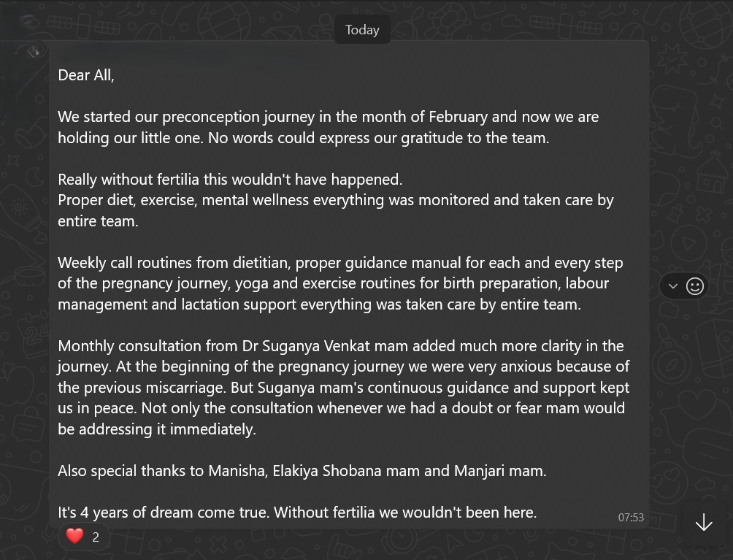Jump to latest with down arrow

click(704, 522)
